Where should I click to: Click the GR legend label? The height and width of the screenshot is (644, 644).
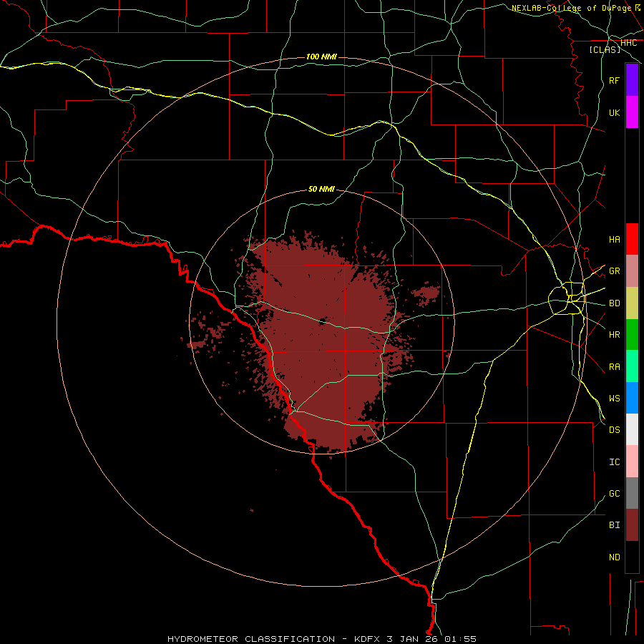click(x=614, y=271)
